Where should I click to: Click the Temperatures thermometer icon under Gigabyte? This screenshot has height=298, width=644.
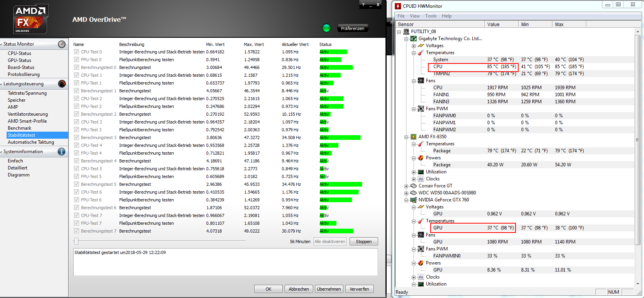point(421,53)
